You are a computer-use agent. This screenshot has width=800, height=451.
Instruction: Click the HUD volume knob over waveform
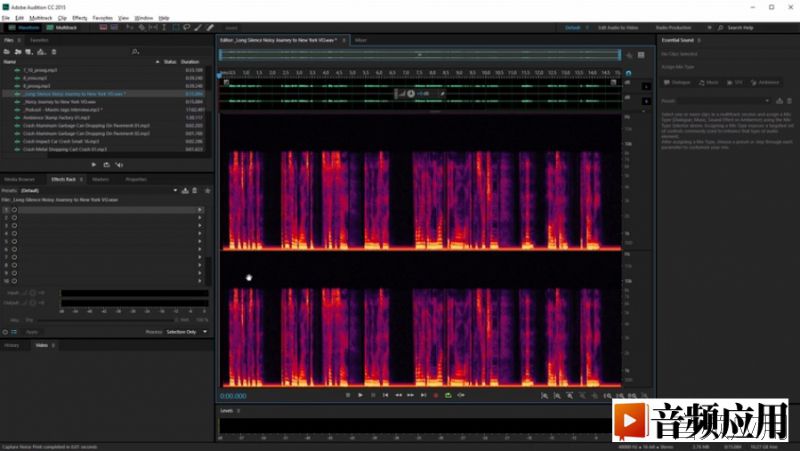tap(411, 94)
